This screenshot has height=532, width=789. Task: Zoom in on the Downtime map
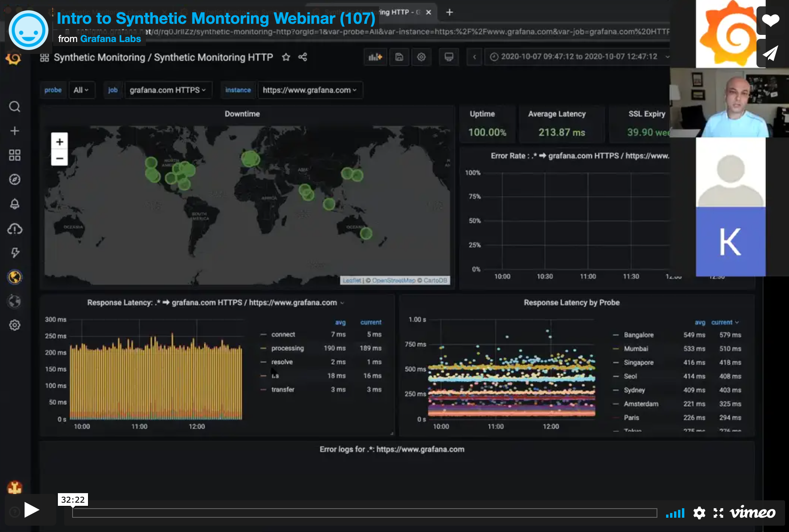[x=59, y=142]
